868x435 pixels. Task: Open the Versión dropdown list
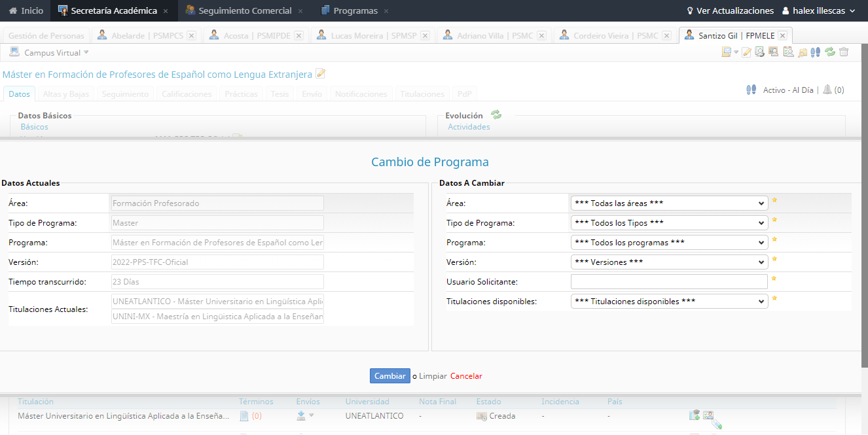668,262
